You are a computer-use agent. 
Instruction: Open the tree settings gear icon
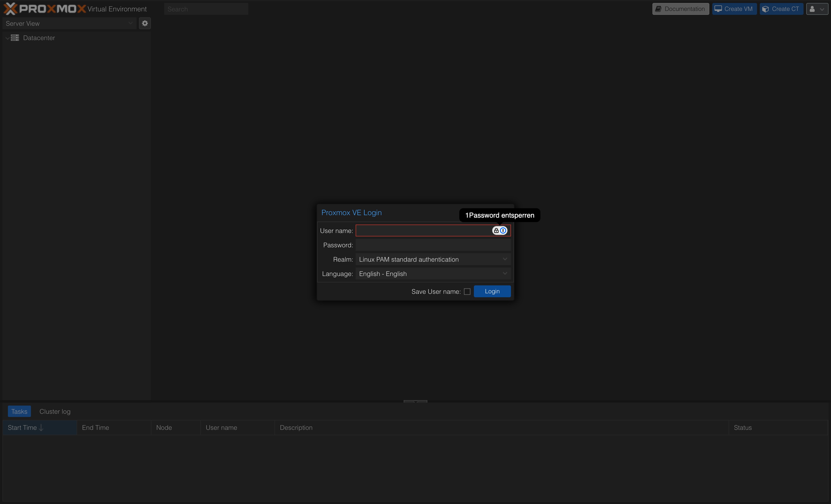[145, 23]
